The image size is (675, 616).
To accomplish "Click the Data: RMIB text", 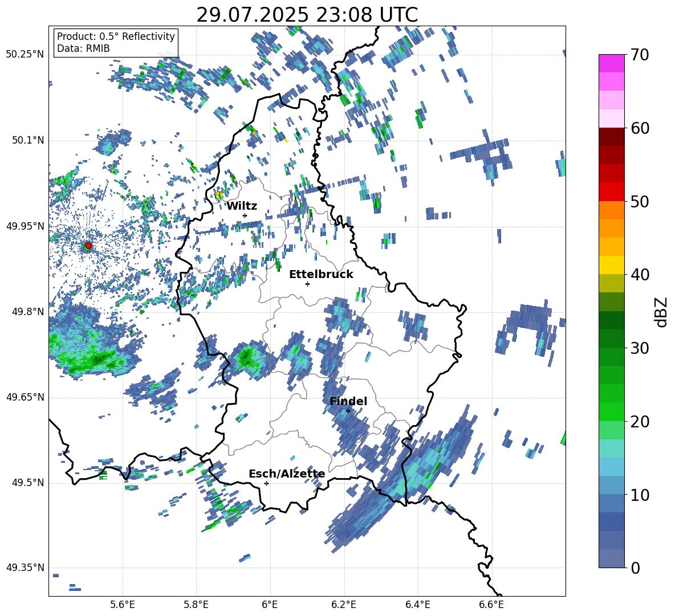I will tap(83, 48).
